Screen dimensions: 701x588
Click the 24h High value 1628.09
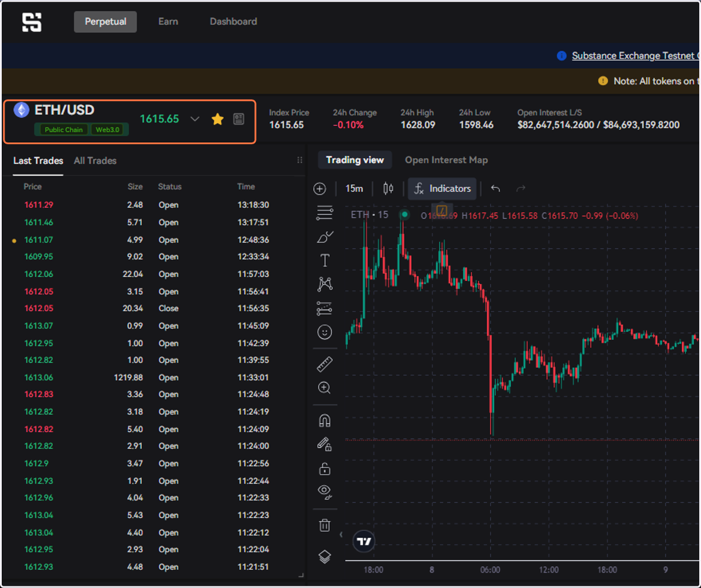pos(418,125)
